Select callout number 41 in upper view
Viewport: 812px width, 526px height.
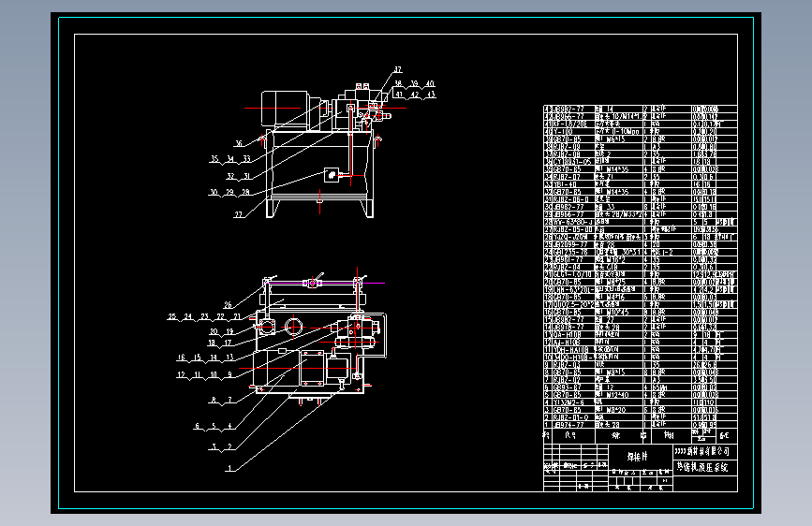(x=399, y=95)
